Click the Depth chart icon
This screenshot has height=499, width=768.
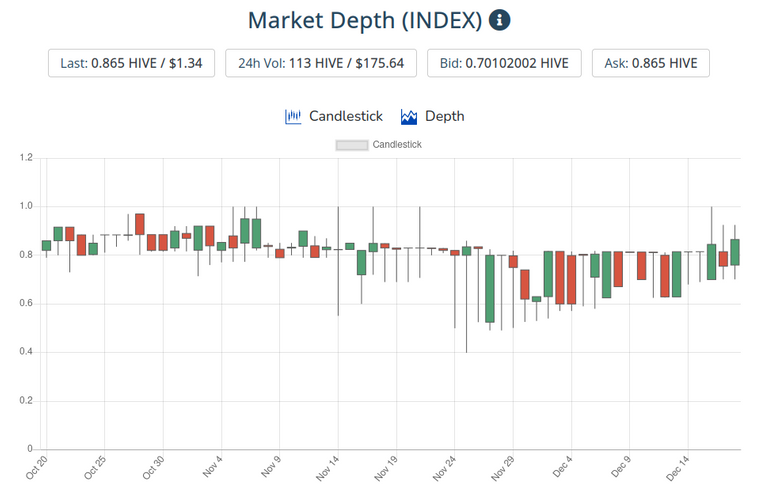click(409, 117)
